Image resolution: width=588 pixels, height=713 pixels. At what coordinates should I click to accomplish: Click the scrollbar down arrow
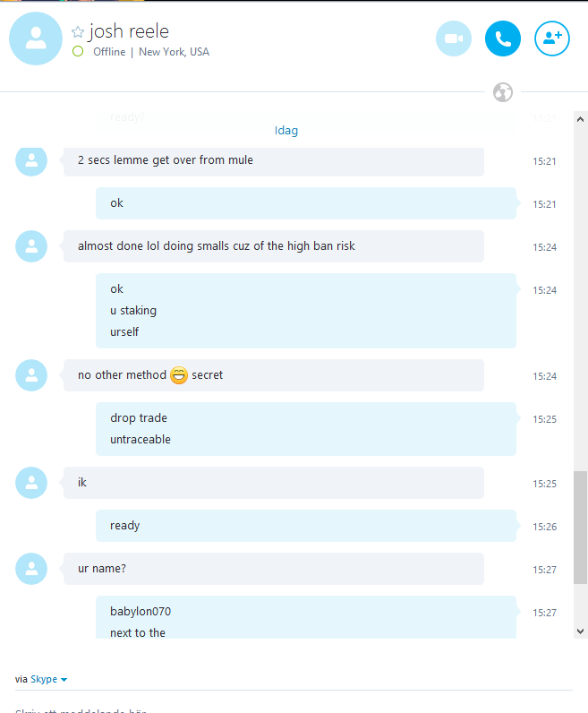click(580, 631)
